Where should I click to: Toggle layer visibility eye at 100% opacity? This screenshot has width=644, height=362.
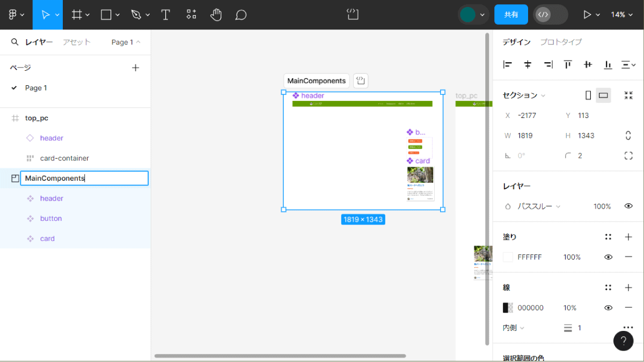pos(628,206)
